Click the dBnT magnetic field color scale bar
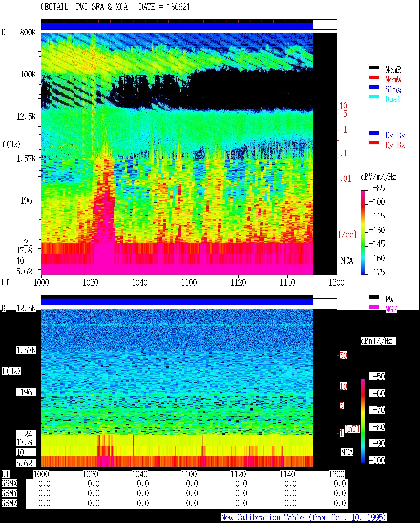 point(363,421)
